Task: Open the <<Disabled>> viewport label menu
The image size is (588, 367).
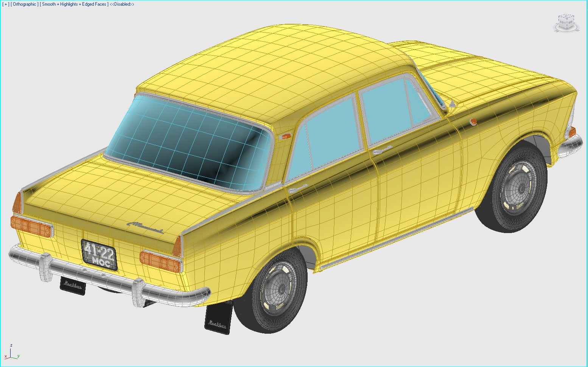Action: pyautogui.click(x=122, y=4)
